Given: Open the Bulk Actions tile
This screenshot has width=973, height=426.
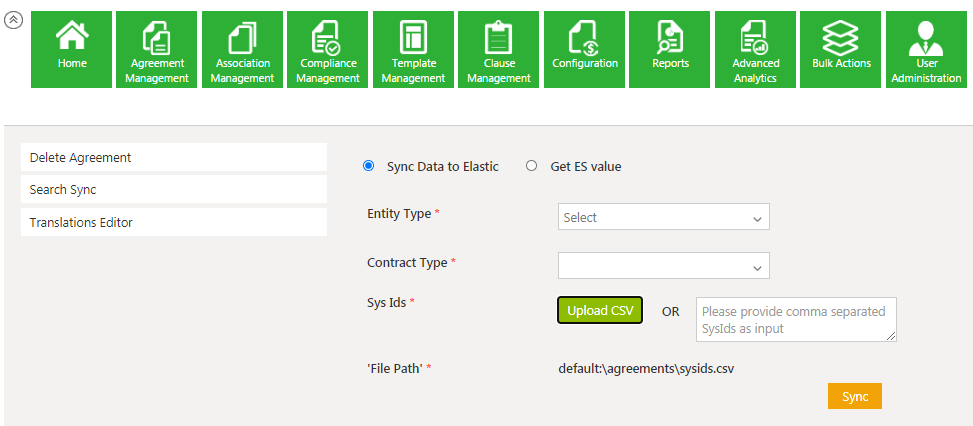Looking at the screenshot, I should point(841,49).
